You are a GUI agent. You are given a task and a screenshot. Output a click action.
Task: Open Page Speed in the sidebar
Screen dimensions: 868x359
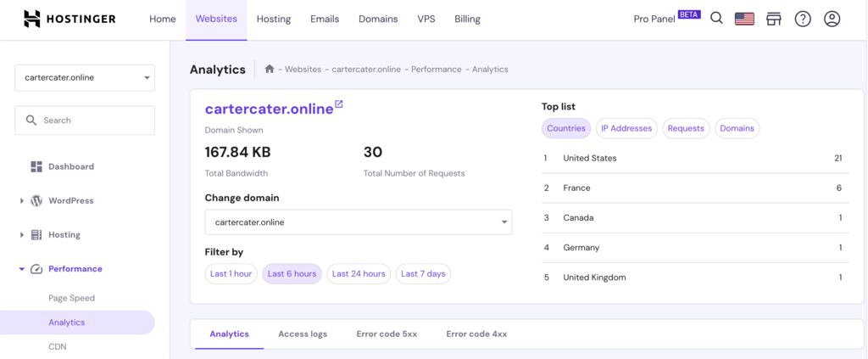pyautogui.click(x=71, y=298)
